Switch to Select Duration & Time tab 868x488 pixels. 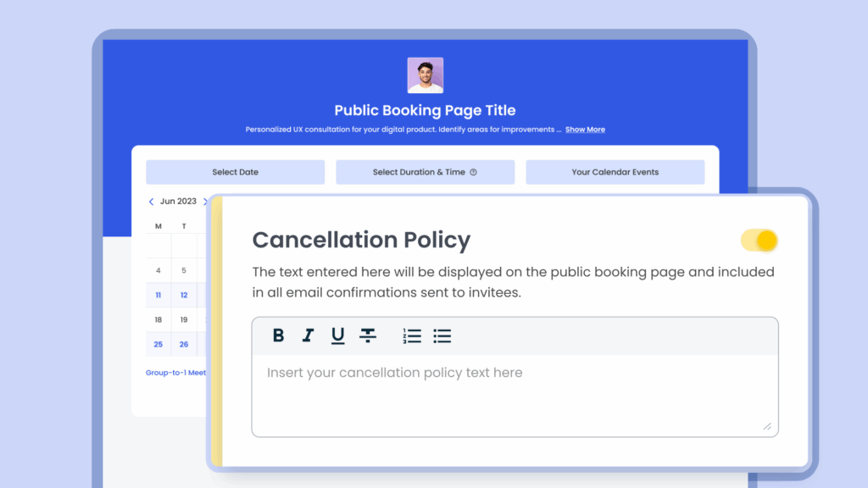419,172
